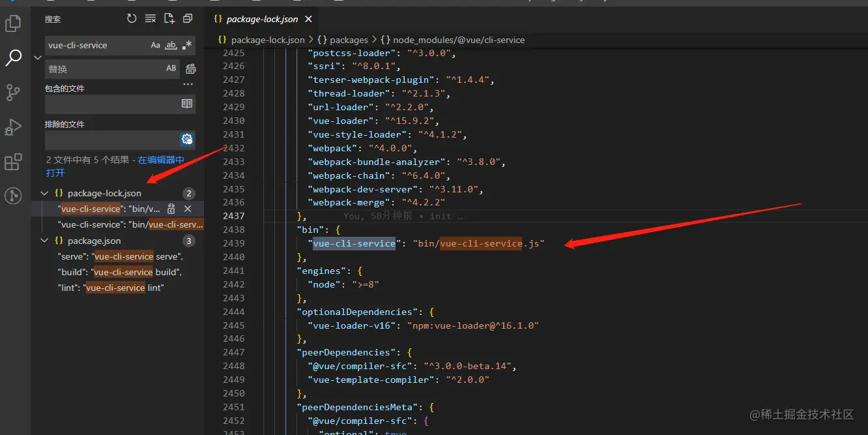
Task: Dismiss the selected package-lock.json match
Action: pyautogui.click(x=188, y=209)
